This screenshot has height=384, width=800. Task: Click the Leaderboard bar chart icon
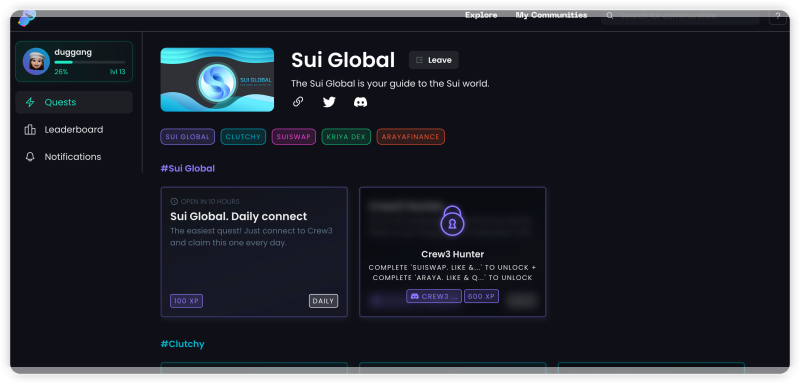[30, 130]
